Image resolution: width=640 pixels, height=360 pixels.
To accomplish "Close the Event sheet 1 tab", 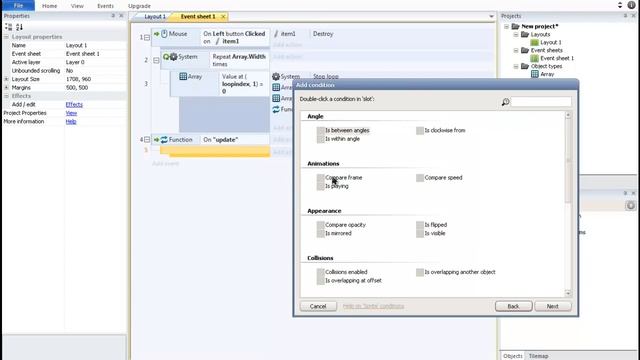I will pos(223,17).
